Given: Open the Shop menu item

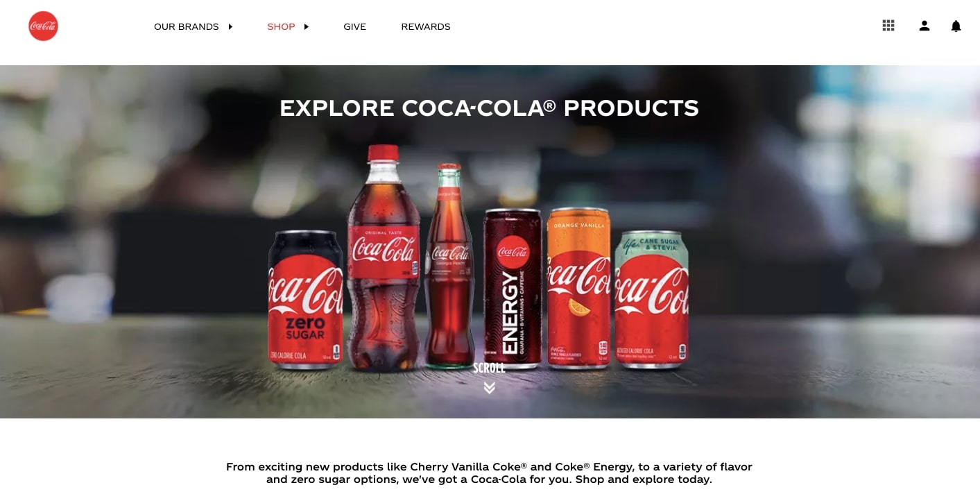Looking at the screenshot, I should click(x=281, y=26).
